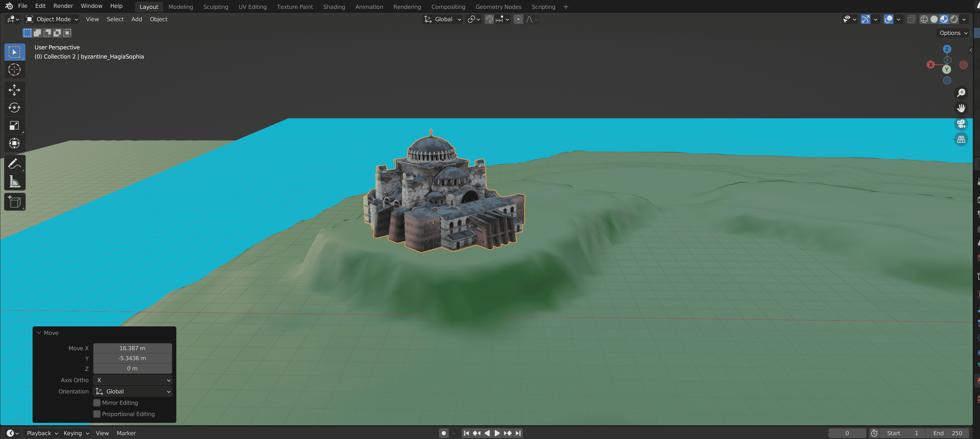980x439 pixels.
Task: Set selection mode to Extend
Action: click(x=37, y=33)
